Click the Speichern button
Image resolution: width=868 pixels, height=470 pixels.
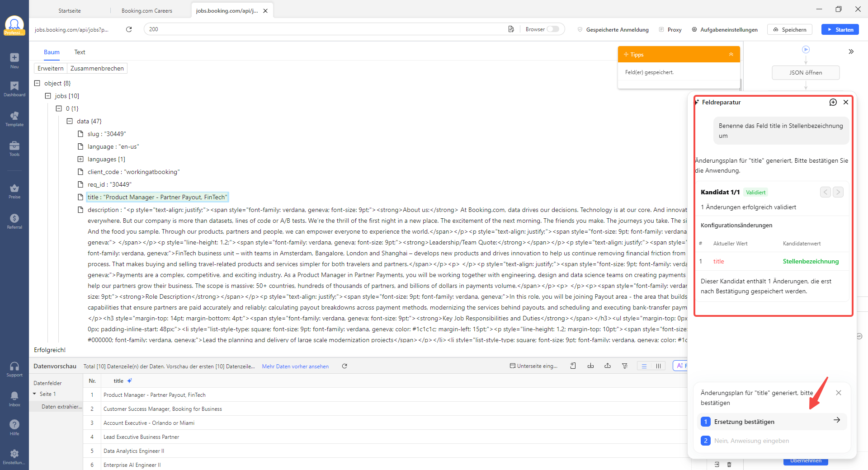tap(790, 29)
